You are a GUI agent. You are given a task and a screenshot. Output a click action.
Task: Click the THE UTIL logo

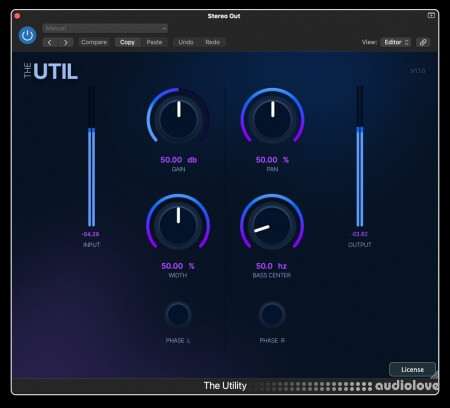[51, 71]
